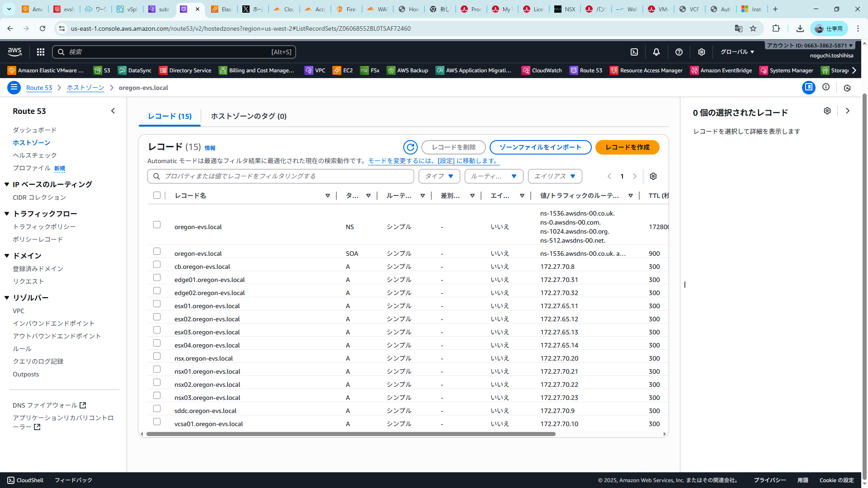Click the AWS services grid icon

pos(41,52)
